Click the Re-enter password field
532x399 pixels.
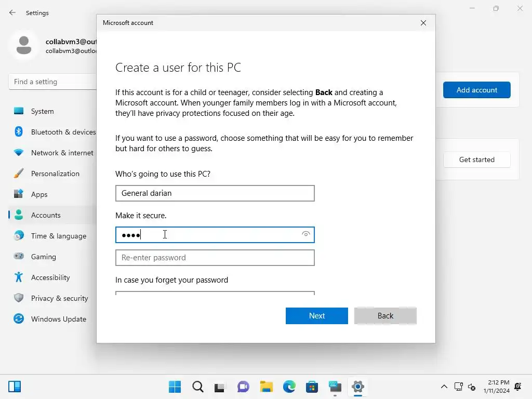point(215,258)
